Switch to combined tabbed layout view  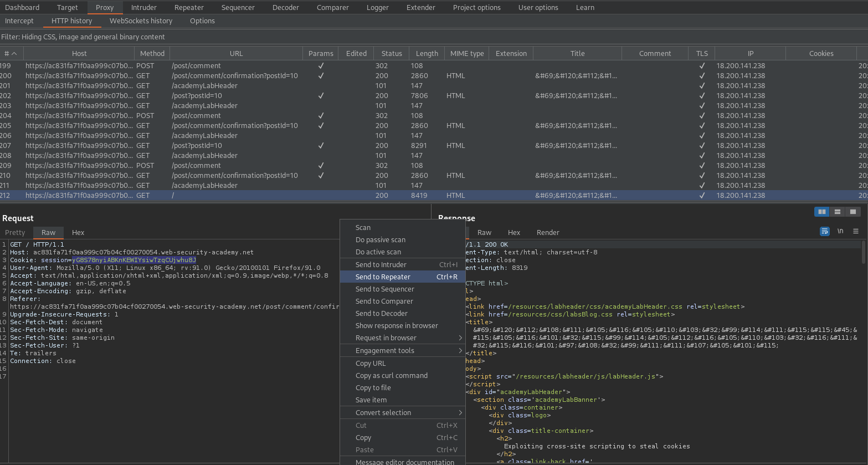[853, 212]
